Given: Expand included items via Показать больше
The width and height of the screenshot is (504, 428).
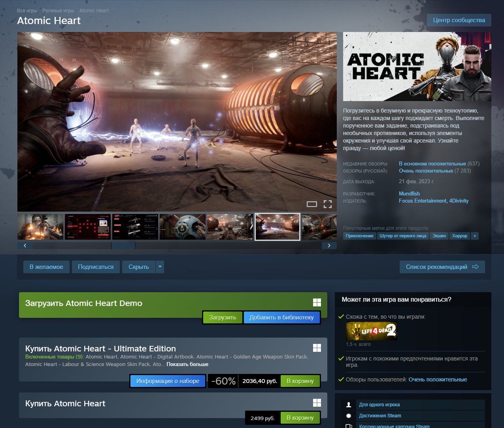Looking at the screenshot, I should [x=187, y=364].
